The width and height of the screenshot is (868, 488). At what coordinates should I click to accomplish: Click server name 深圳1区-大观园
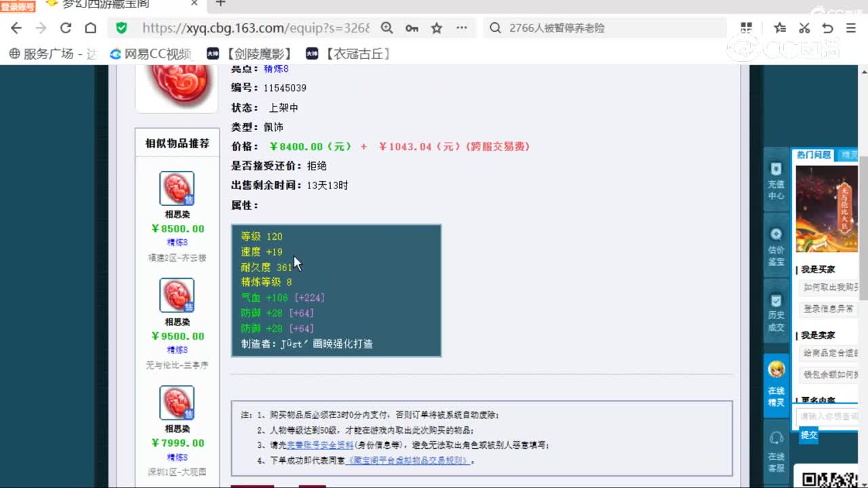(177, 472)
